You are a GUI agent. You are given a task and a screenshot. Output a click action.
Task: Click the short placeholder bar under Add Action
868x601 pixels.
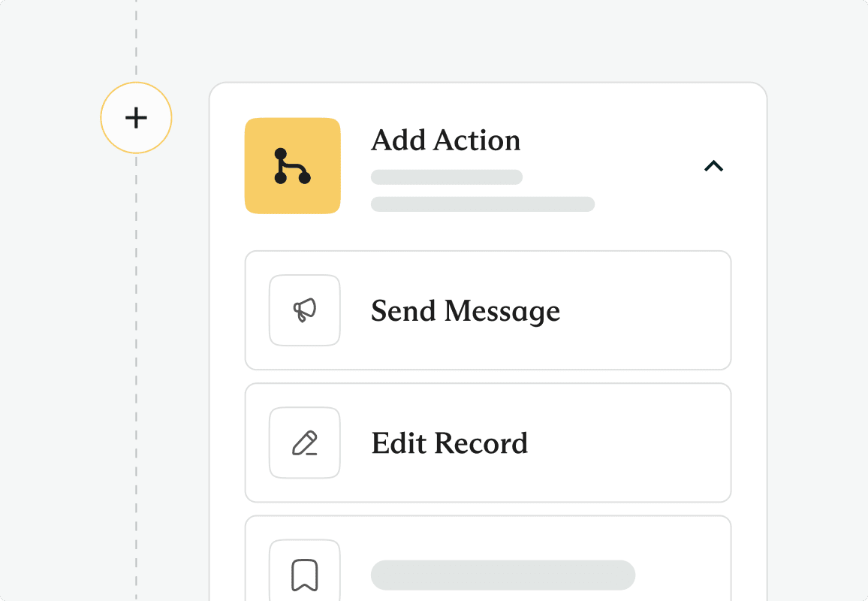pyautogui.click(x=447, y=177)
